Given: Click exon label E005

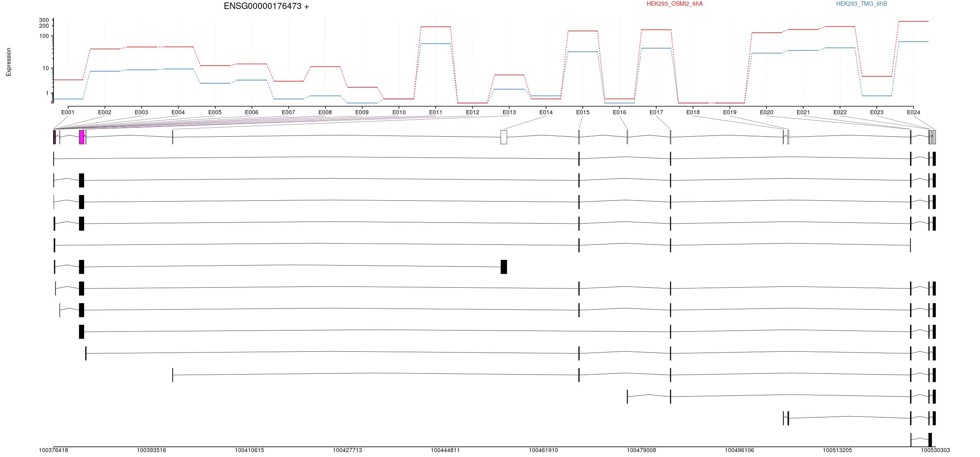Looking at the screenshot, I should pos(215,112).
